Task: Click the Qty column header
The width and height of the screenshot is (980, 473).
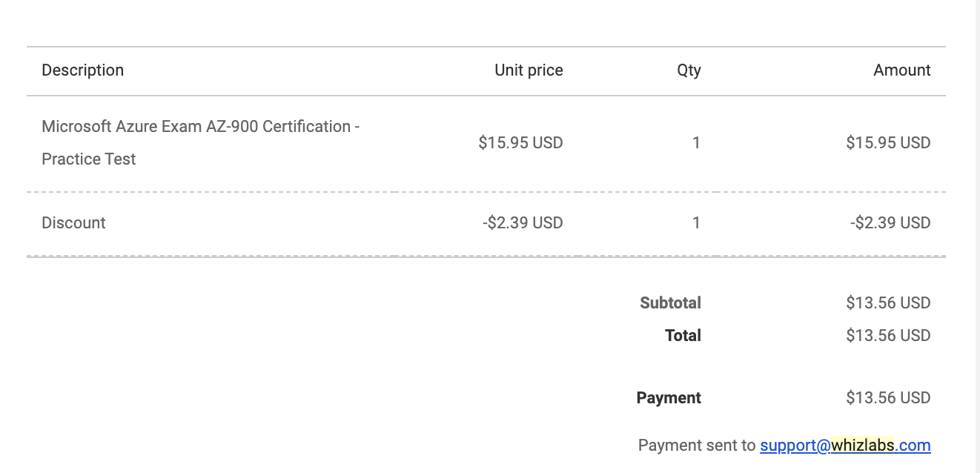Action: (x=689, y=70)
